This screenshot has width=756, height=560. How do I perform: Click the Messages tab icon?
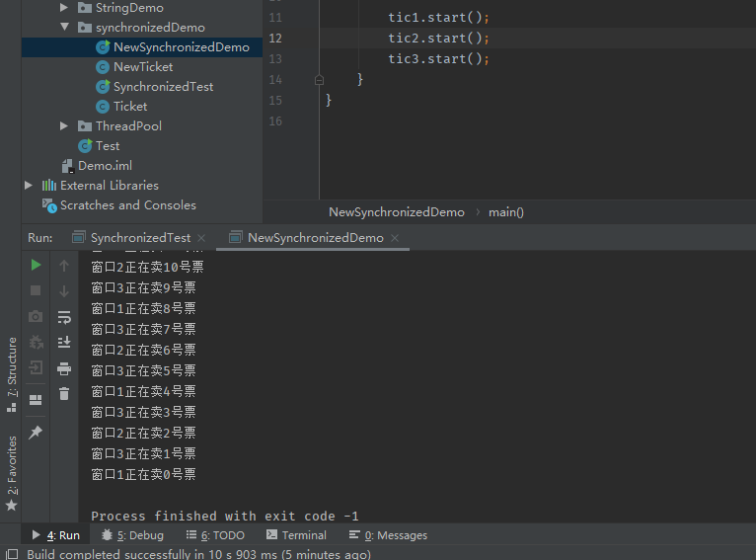pyautogui.click(x=354, y=534)
